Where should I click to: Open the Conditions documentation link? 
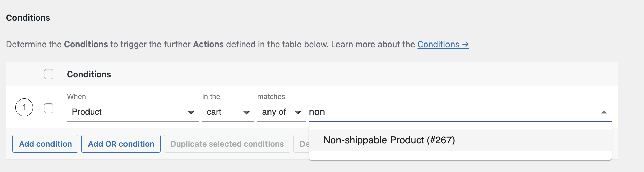(x=443, y=45)
